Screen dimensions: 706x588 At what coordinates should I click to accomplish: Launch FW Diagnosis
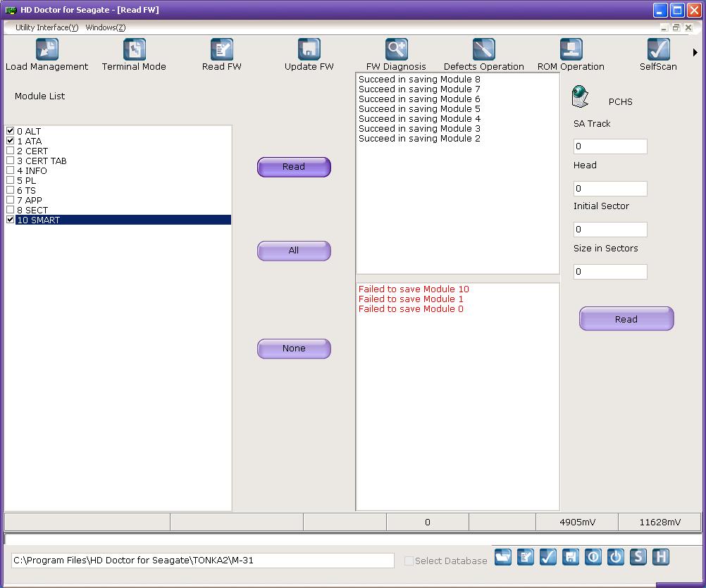coord(396,55)
